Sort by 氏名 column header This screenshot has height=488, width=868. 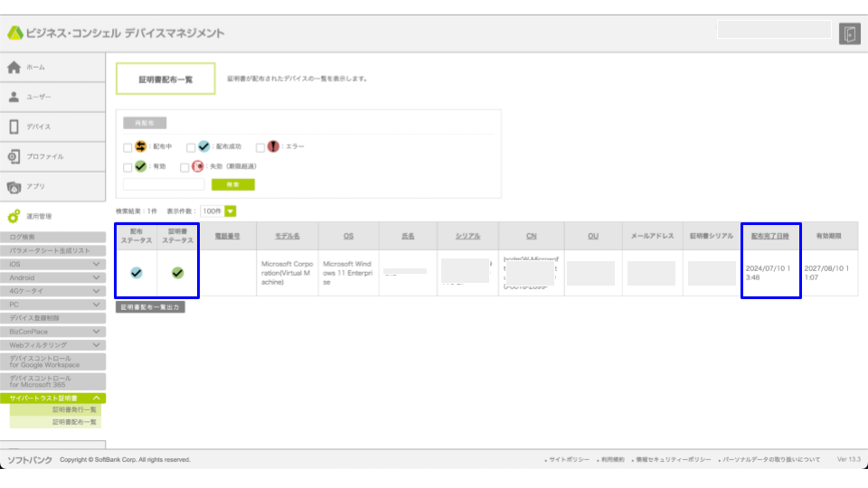[408, 236]
